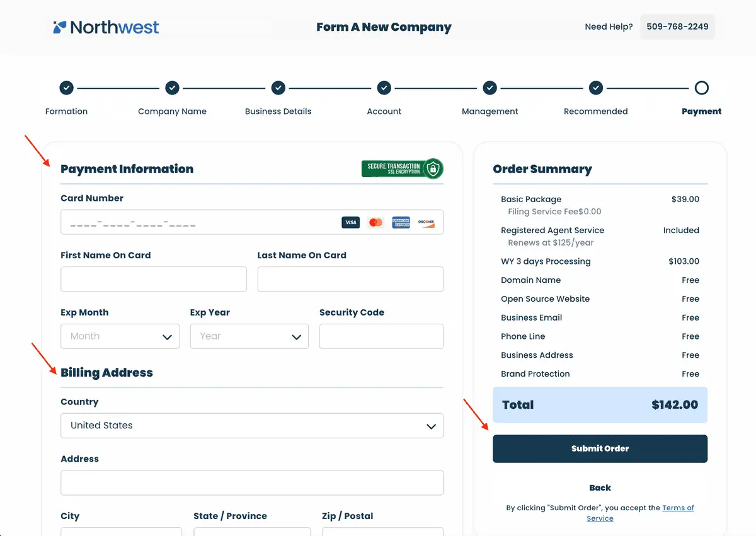
Task: Click the Phone Line line item
Action: pos(523,336)
